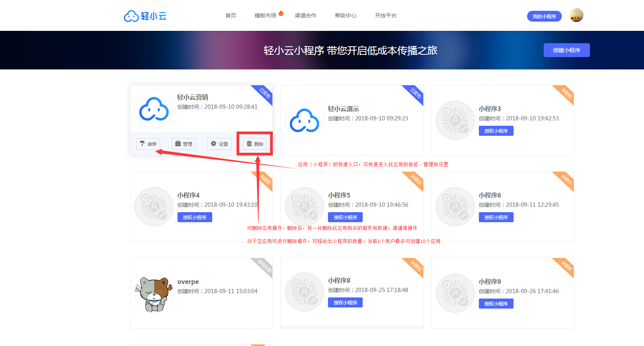
Task: Click 授权小程序 button for 小程序3
Action: pyautogui.click(x=496, y=131)
